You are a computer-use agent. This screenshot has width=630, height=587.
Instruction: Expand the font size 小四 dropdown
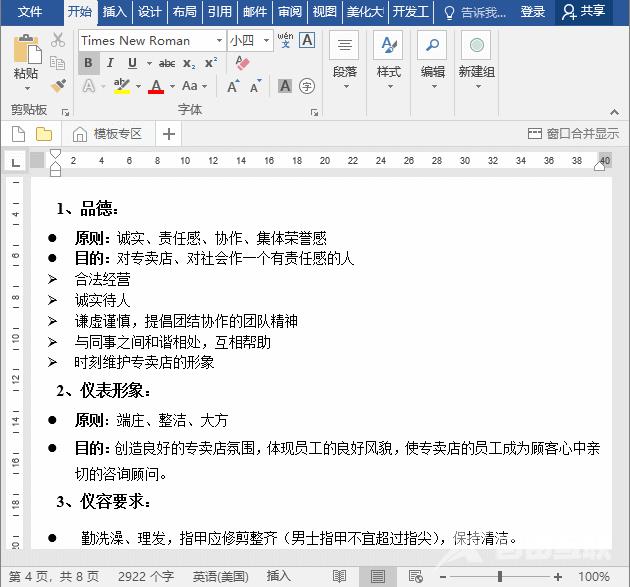(x=264, y=40)
